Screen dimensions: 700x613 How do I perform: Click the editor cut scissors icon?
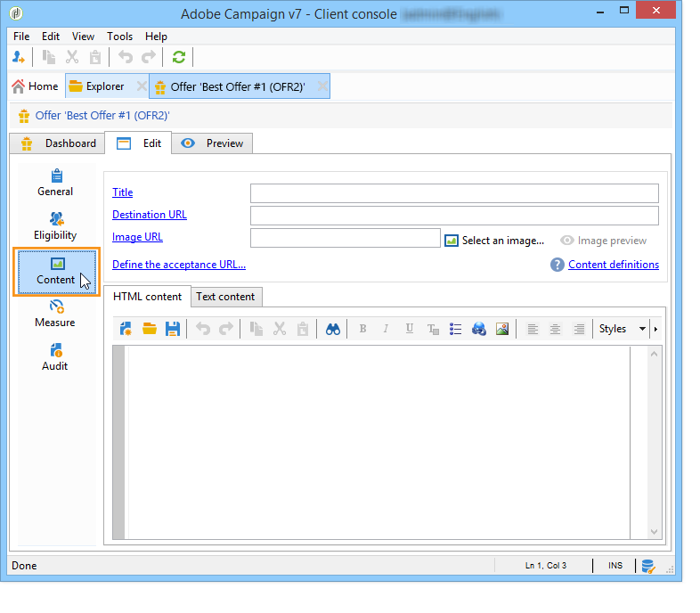[x=280, y=329]
